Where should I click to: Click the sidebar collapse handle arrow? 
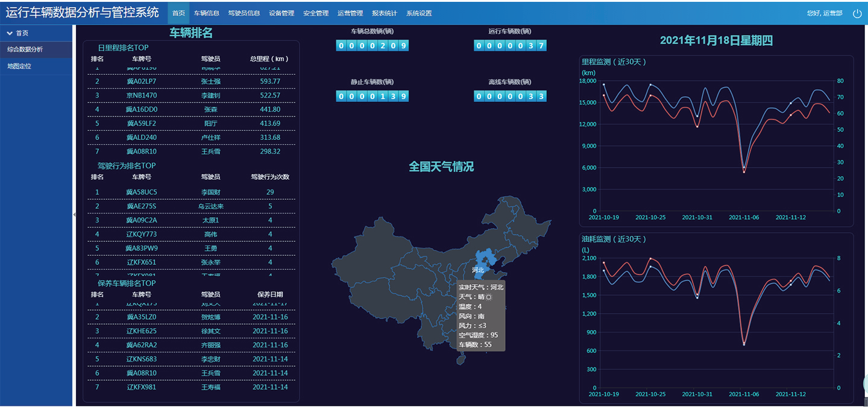pos(74,215)
